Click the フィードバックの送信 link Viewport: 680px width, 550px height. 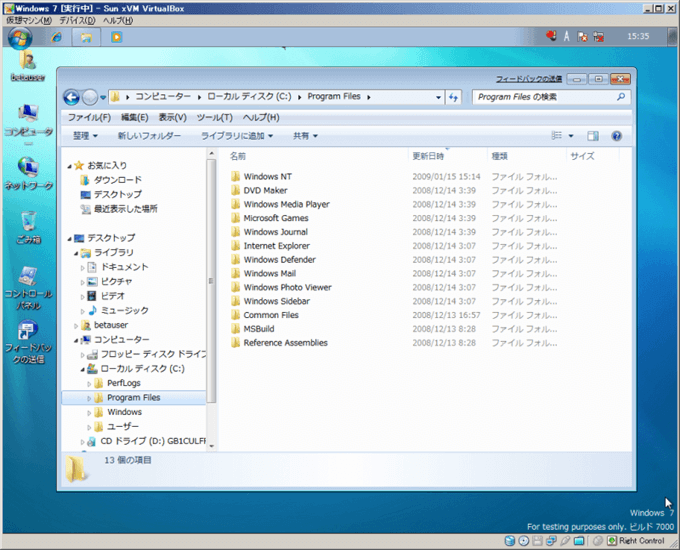(x=528, y=78)
